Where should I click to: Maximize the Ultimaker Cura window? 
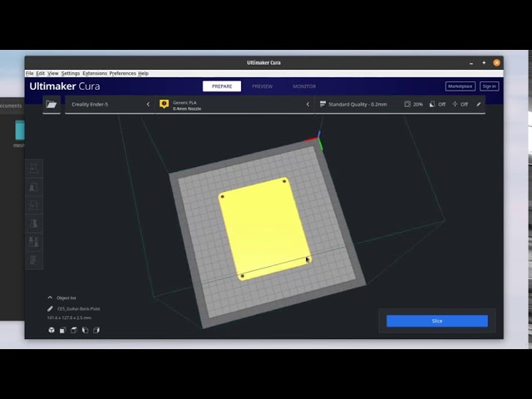(x=484, y=63)
